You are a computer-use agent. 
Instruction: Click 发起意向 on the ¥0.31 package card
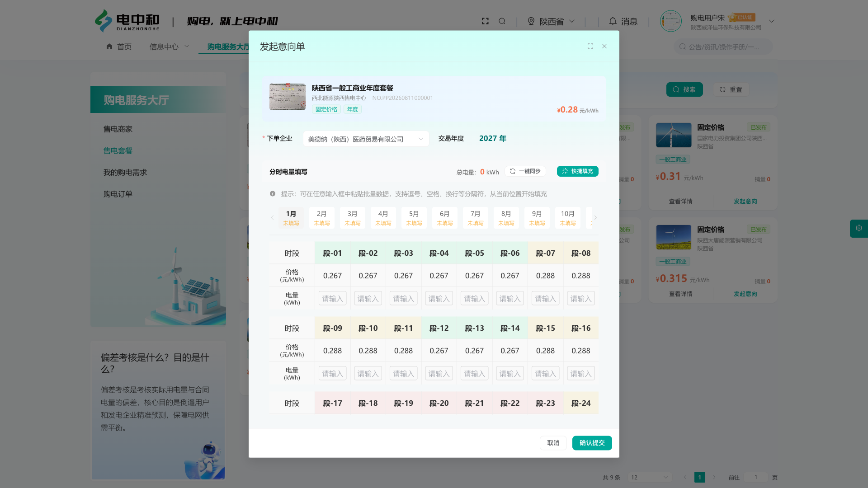(x=745, y=201)
